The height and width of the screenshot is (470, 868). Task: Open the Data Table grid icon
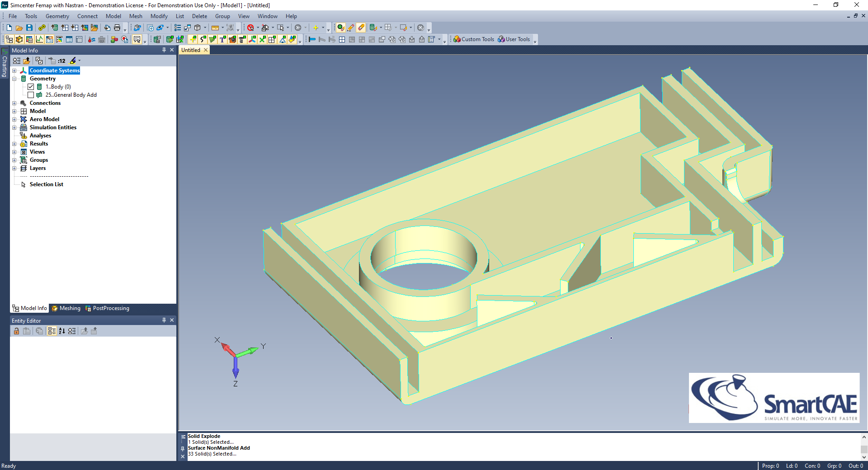pos(79,39)
